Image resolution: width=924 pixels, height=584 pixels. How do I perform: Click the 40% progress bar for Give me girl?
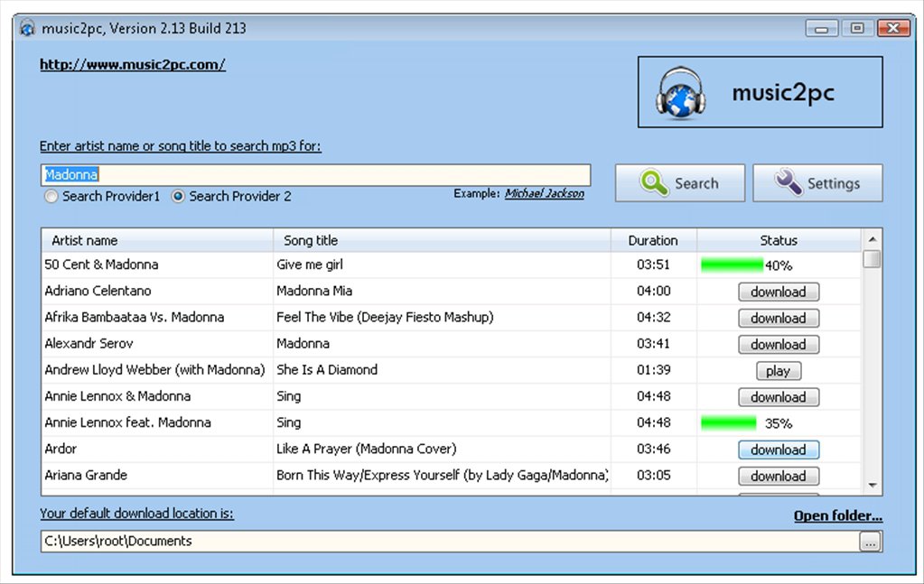pyautogui.click(x=732, y=265)
